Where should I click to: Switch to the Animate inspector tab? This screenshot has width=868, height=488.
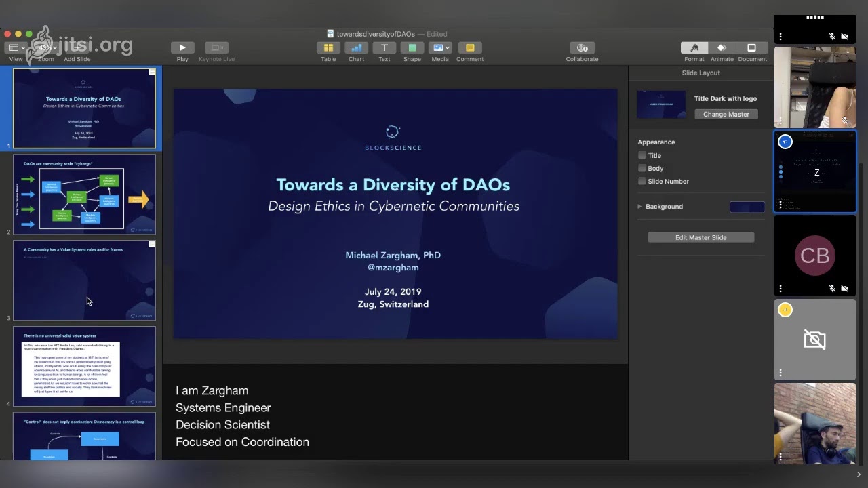tap(722, 48)
